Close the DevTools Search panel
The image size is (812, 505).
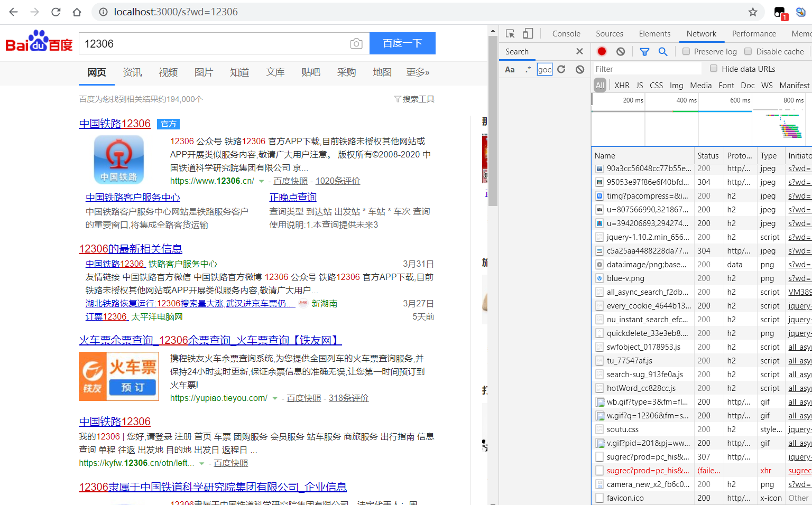tap(579, 51)
